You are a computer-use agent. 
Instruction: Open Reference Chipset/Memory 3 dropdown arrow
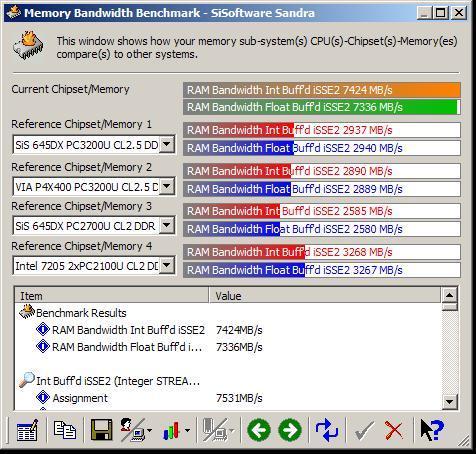(x=167, y=225)
